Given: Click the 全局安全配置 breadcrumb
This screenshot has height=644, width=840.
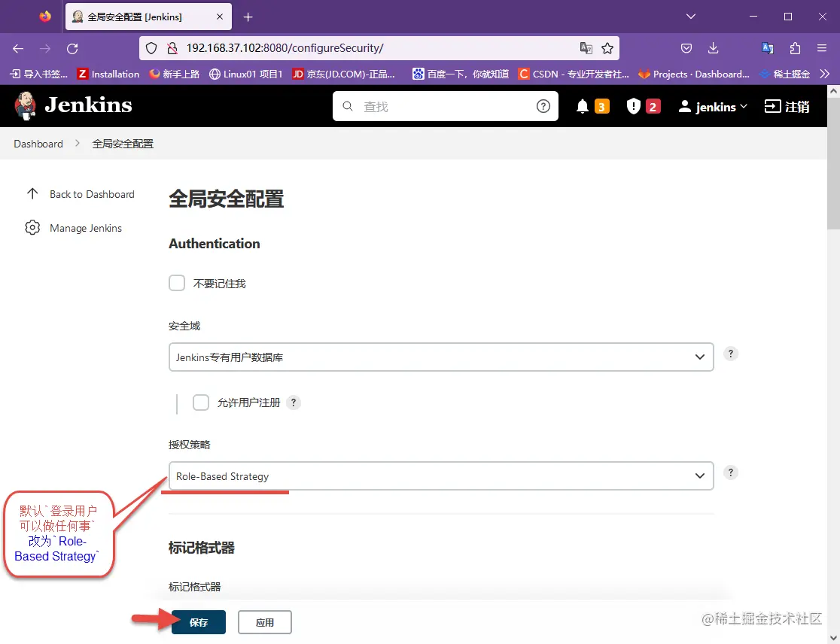Looking at the screenshot, I should click(x=123, y=144).
